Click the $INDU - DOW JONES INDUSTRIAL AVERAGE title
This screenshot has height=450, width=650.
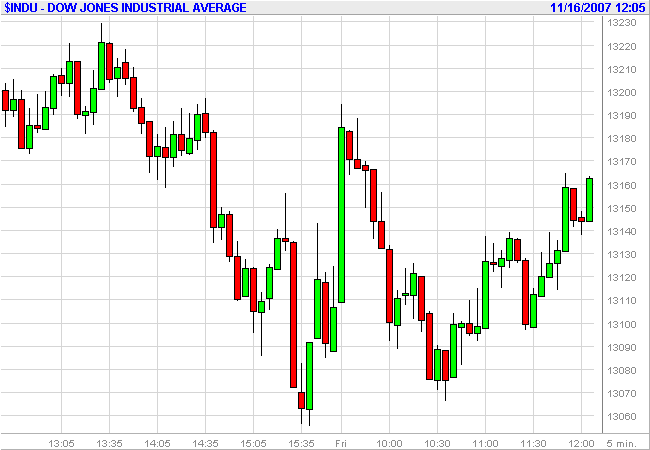pyautogui.click(x=125, y=7)
